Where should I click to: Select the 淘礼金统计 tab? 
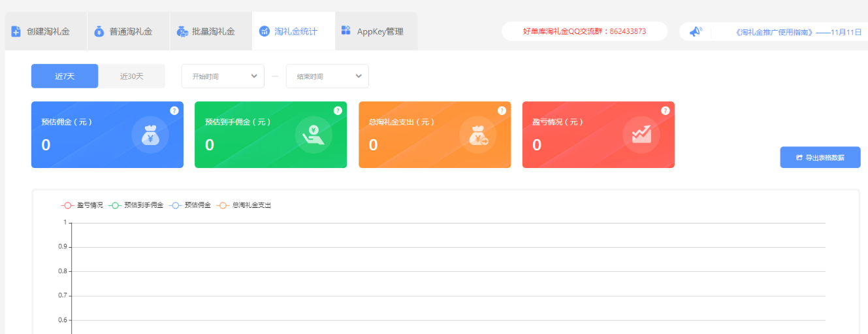[x=293, y=31]
